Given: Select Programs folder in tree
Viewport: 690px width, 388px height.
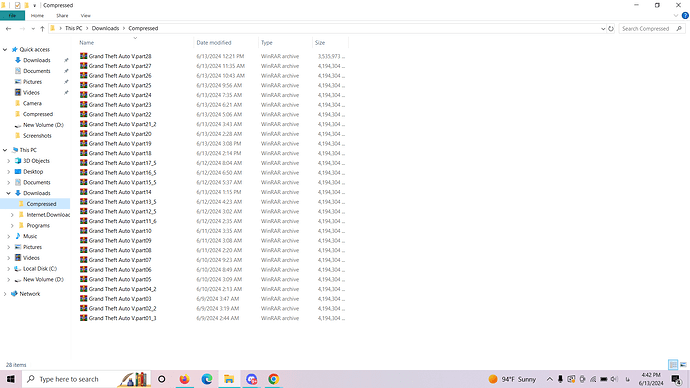Looking at the screenshot, I should (38, 225).
